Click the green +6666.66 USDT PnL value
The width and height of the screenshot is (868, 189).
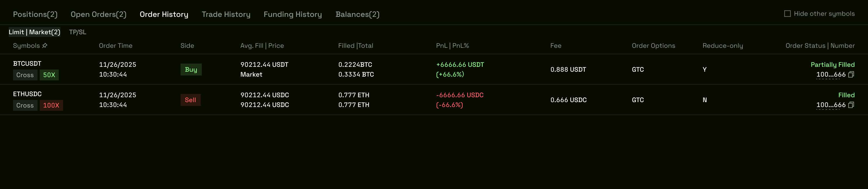(x=460, y=65)
